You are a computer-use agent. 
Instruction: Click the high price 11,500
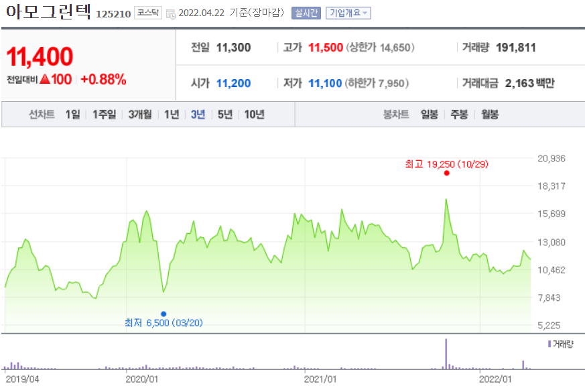(x=325, y=48)
